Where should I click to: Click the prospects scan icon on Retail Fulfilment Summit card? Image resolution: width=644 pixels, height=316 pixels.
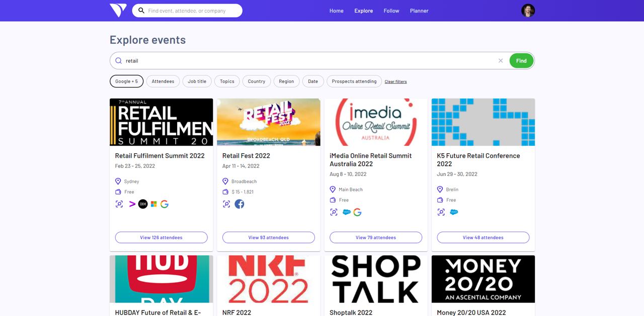pyautogui.click(x=119, y=204)
